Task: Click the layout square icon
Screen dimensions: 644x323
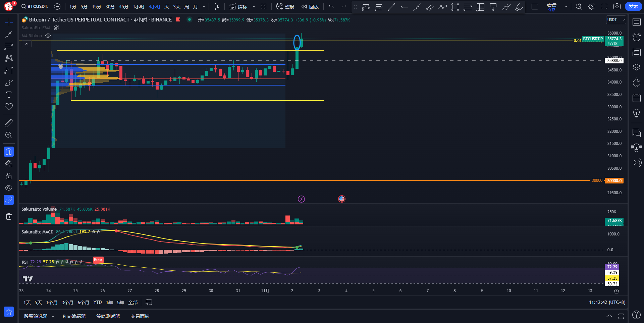Action: [535, 7]
